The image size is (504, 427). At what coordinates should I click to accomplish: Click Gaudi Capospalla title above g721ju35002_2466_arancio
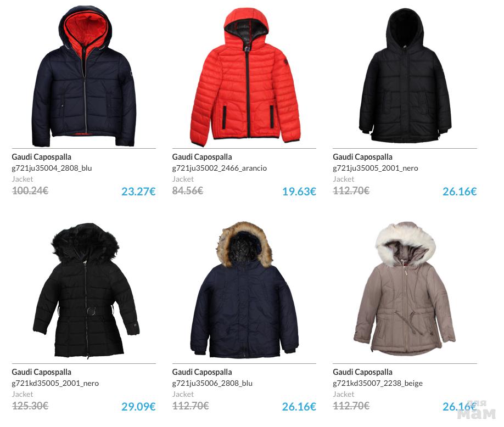pos(202,157)
